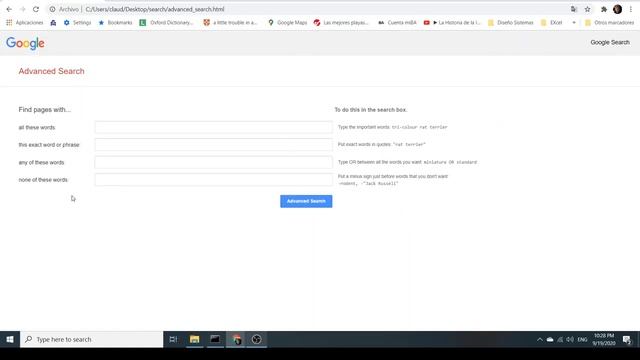
Task: Reload the page with the refresh icon
Action: click(36, 9)
